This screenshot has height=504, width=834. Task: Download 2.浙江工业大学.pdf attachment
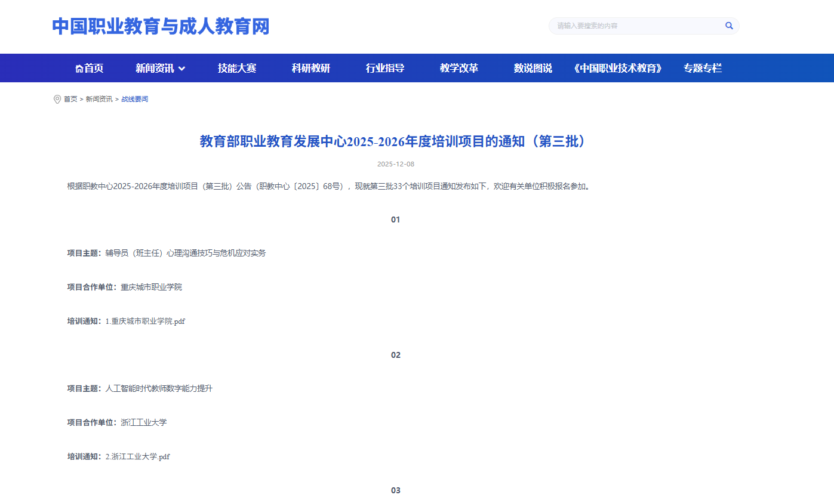click(137, 456)
